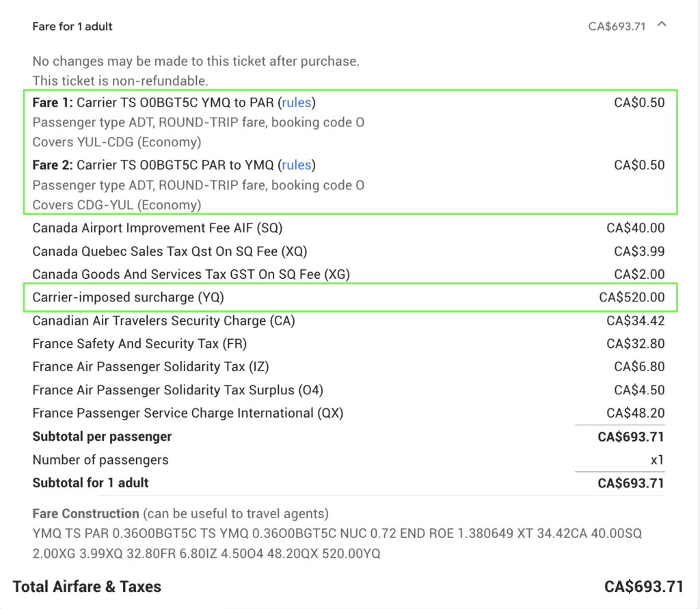Click the chevron beside CA$693.71
The height and width of the screenshot is (609, 700).
coord(660,25)
